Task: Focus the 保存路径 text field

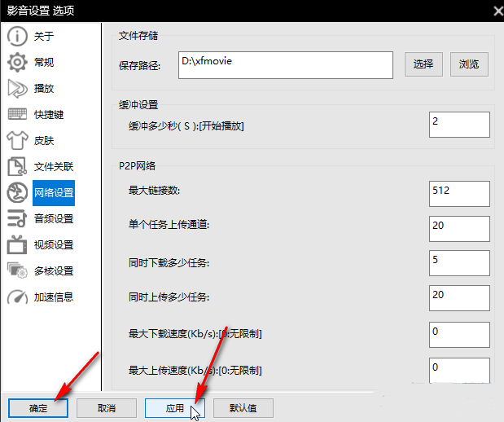Action: (285, 64)
